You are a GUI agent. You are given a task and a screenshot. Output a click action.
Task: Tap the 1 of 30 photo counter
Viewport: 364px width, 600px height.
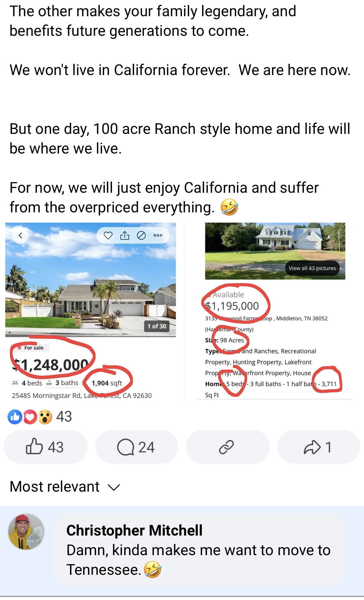(157, 326)
